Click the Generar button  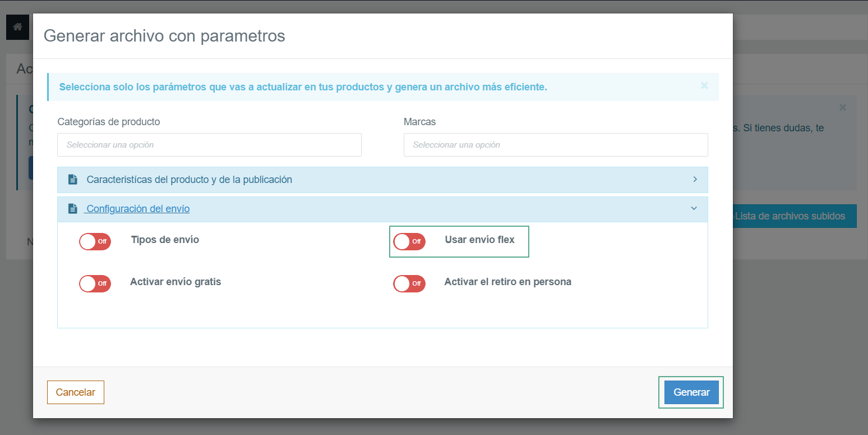[x=691, y=392]
